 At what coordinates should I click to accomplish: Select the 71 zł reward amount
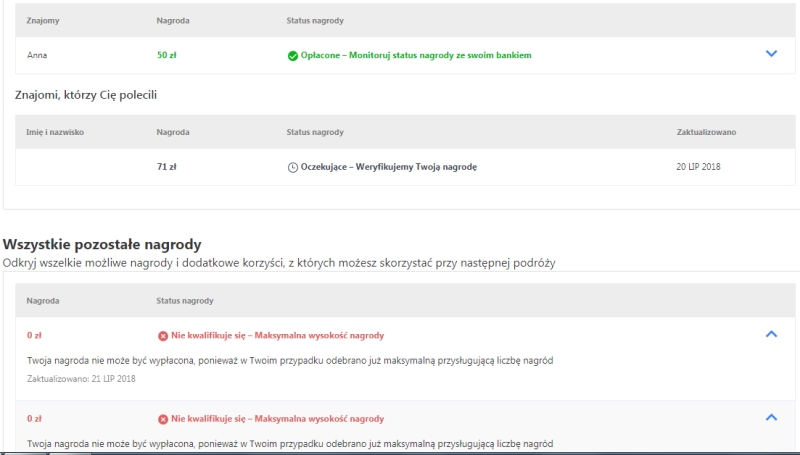[167, 167]
